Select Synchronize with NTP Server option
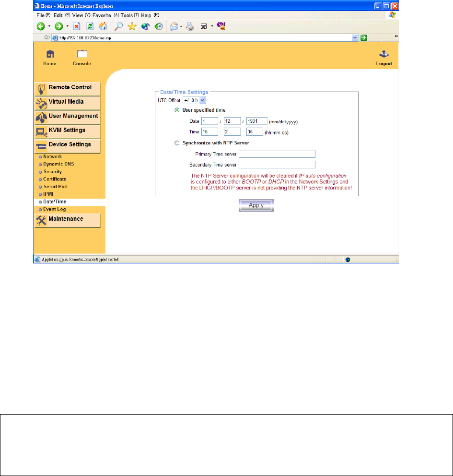The height and width of the screenshot is (476, 453). (177, 143)
